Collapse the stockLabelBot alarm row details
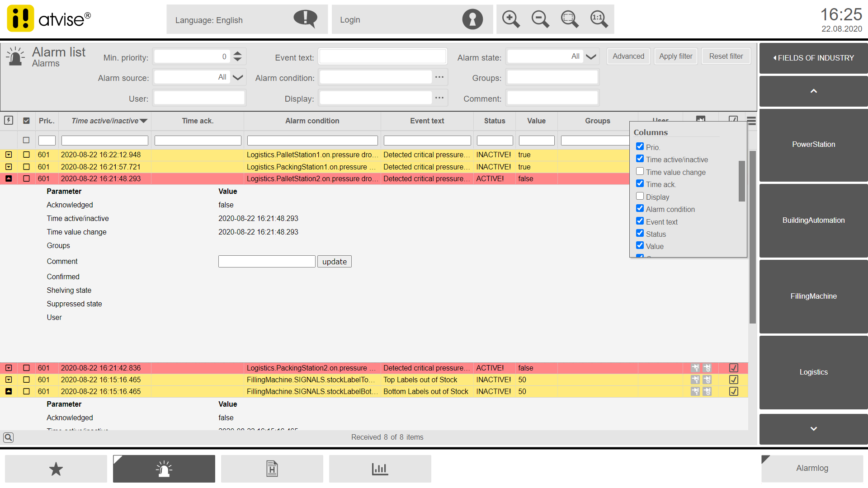This screenshot has height=488, width=868. click(x=9, y=391)
